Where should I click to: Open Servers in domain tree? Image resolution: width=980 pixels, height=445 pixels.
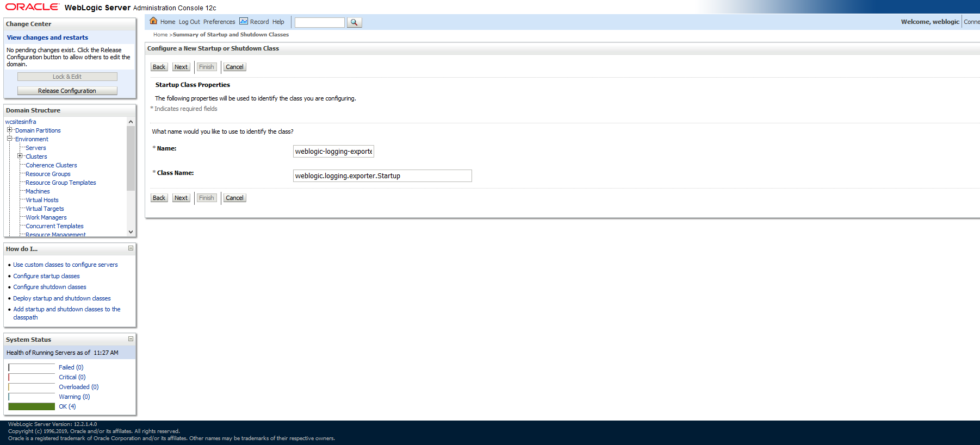coord(36,148)
